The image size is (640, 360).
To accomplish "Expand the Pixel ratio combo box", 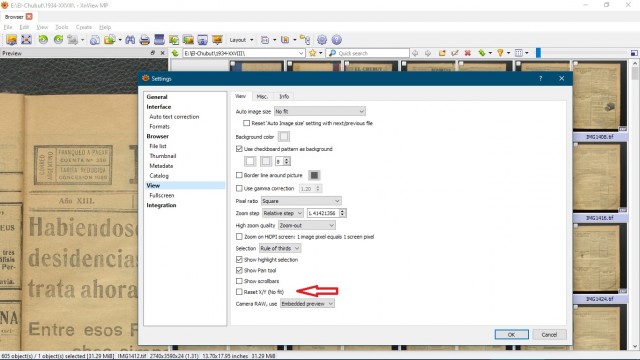I will [301, 201].
